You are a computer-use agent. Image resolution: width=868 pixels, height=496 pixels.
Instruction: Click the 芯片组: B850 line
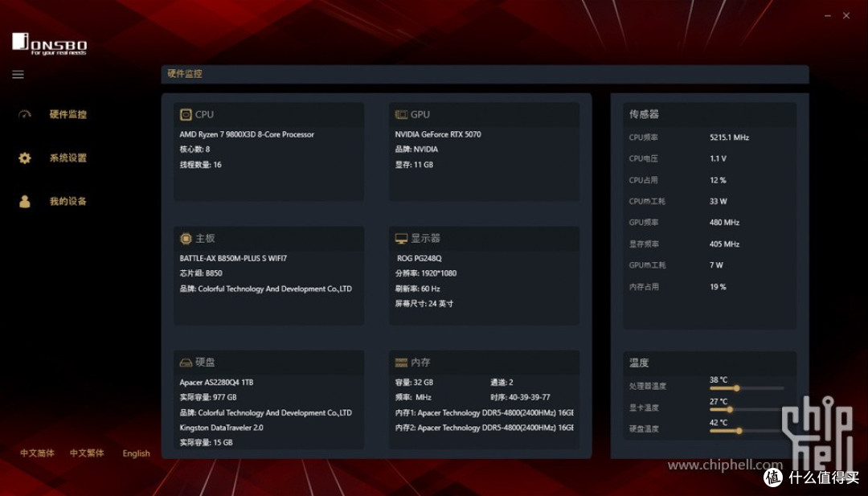(201, 273)
